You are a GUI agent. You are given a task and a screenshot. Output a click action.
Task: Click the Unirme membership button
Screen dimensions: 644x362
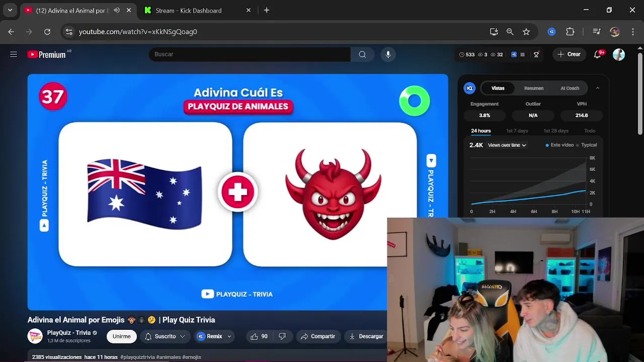point(121,336)
